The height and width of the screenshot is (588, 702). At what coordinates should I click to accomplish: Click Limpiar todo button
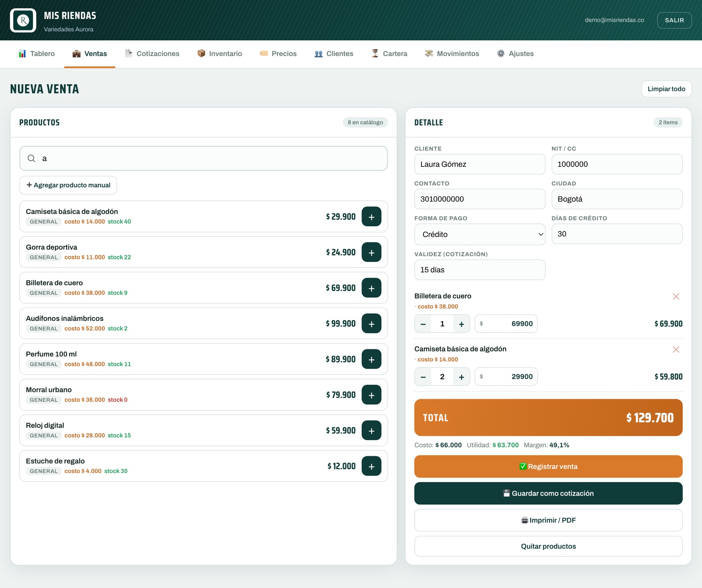tap(666, 89)
